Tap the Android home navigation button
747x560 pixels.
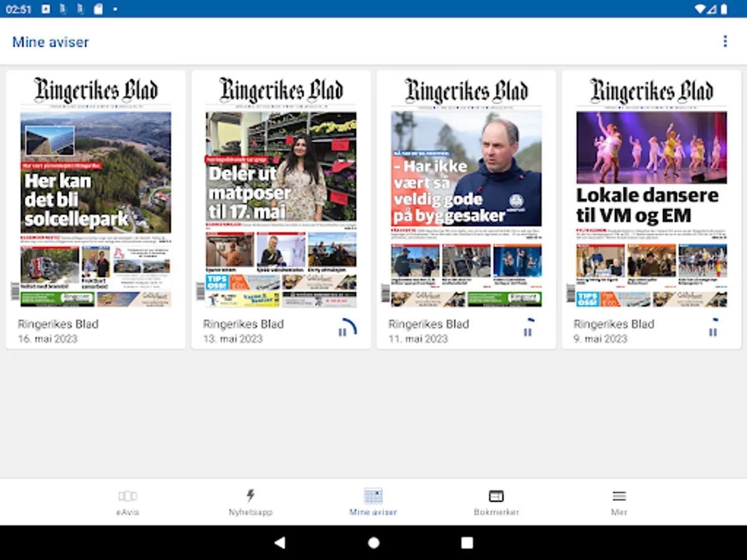[x=374, y=543]
